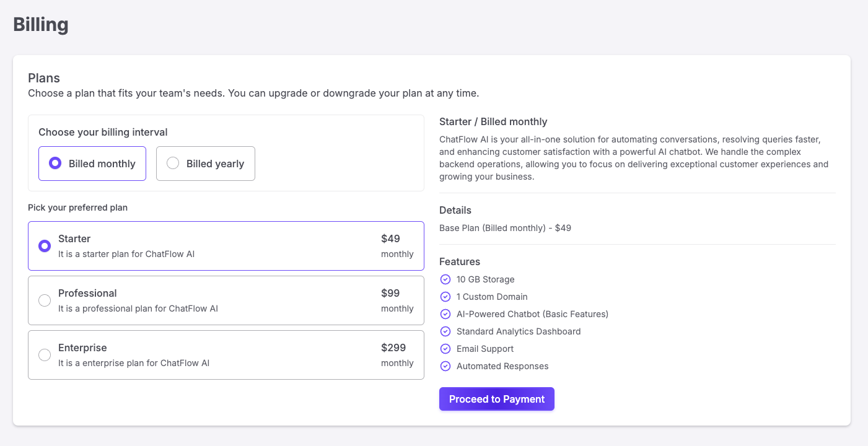
Task: Choose the Enterprise plan radio button
Action: coord(45,355)
